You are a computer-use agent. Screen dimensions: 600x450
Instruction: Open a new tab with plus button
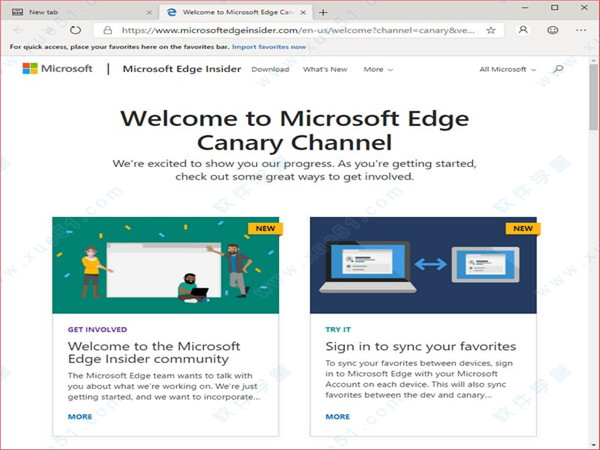point(321,11)
